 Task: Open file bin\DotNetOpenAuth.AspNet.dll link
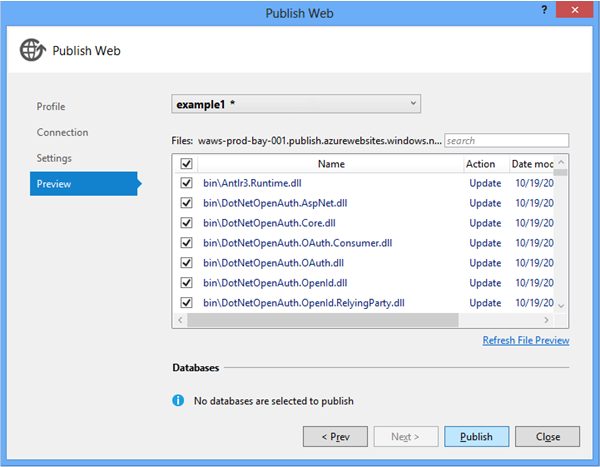275,203
